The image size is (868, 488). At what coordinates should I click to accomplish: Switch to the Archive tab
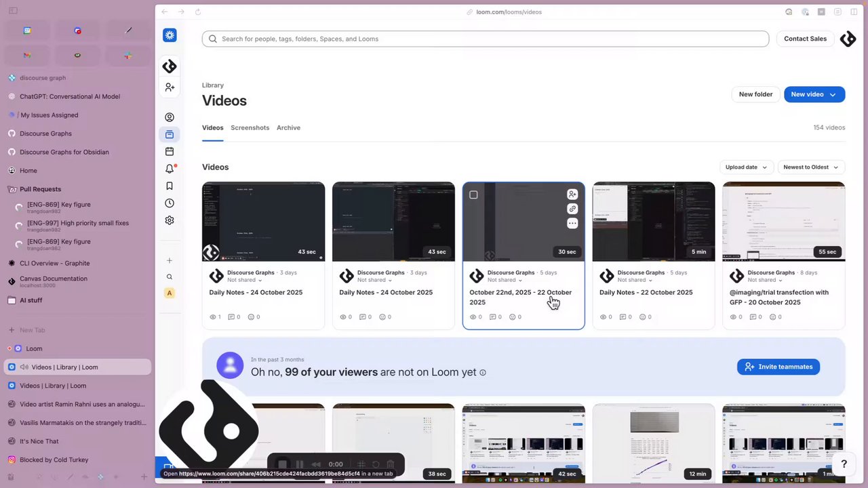[x=288, y=127]
